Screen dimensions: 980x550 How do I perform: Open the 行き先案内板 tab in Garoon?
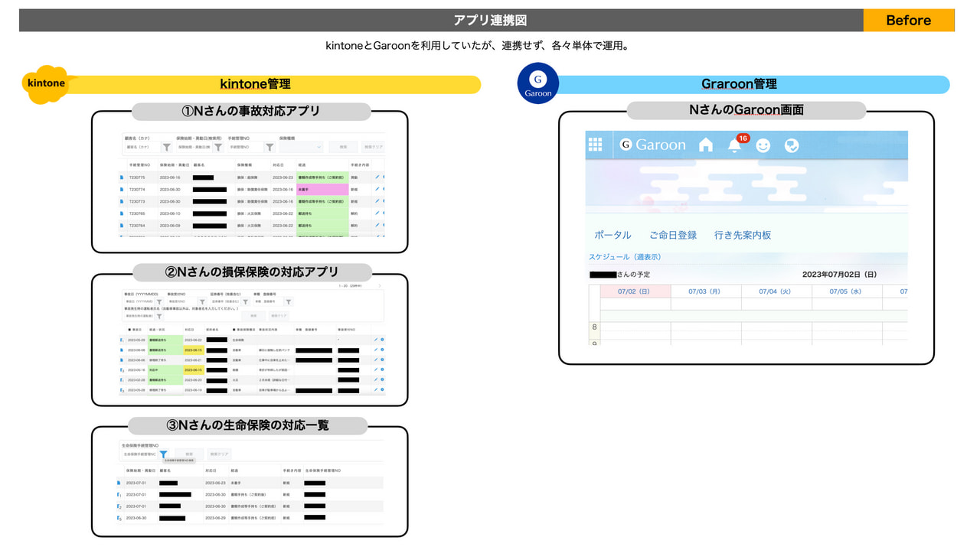tap(743, 236)
